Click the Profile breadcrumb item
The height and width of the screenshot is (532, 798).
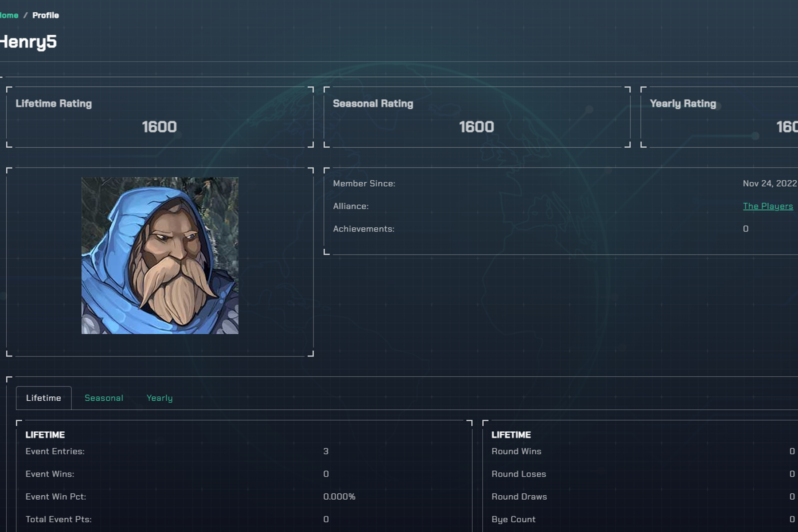pyautogui.click(x=46, y=15)
